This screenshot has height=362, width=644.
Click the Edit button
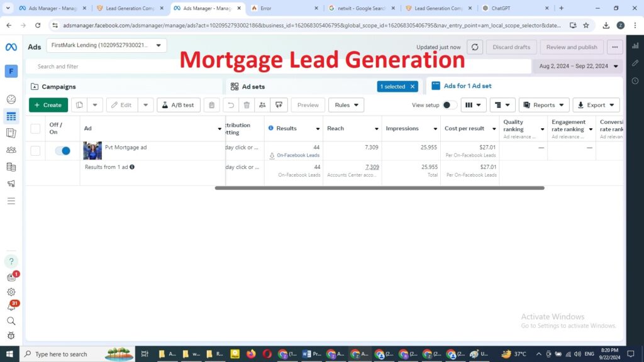121,105
